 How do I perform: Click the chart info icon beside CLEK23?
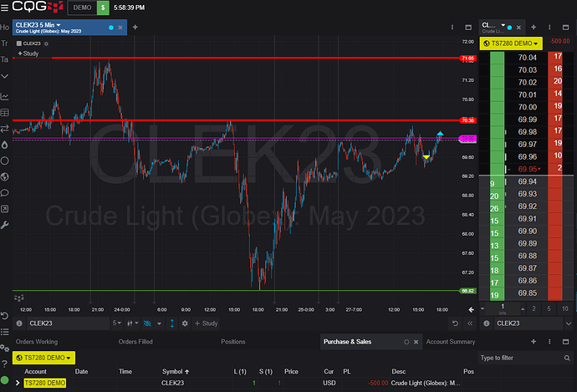coord(19,323)
